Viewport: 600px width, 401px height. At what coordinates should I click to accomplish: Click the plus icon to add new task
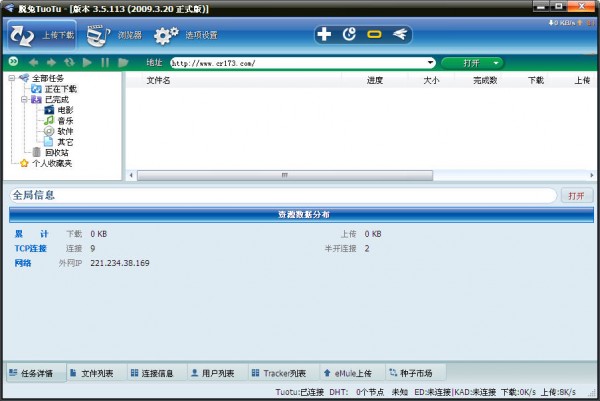pos(324,35)
